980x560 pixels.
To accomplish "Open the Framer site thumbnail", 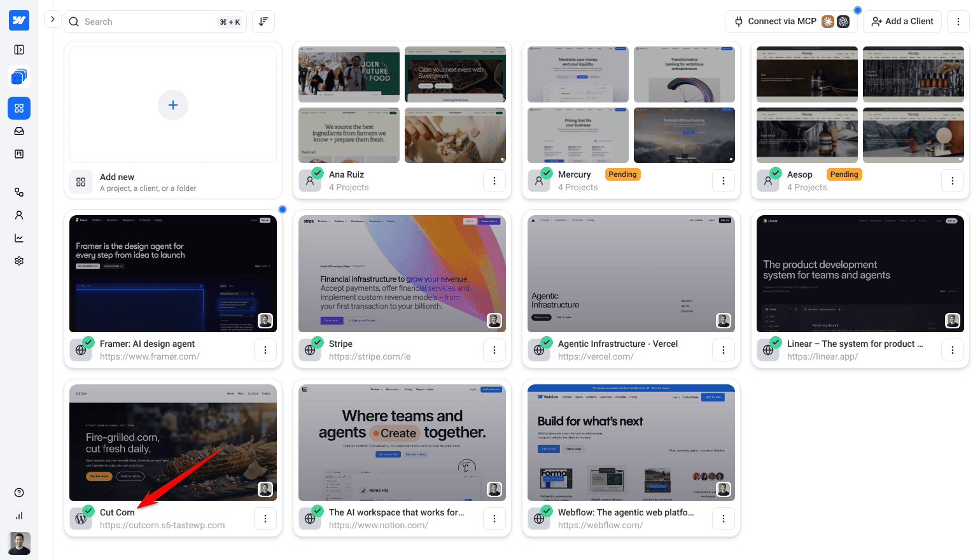I will pos(173,274).
